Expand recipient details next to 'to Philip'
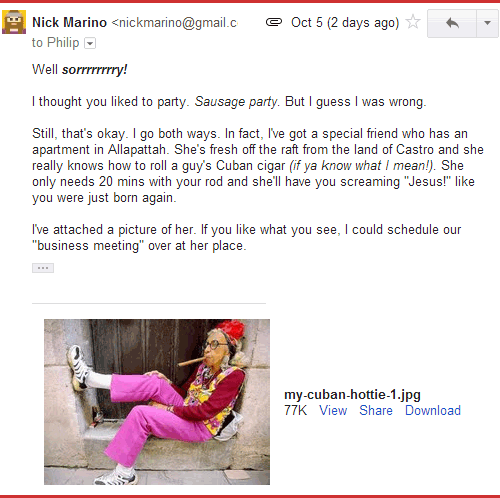500x498 pixels. click(x=90, y=43)
